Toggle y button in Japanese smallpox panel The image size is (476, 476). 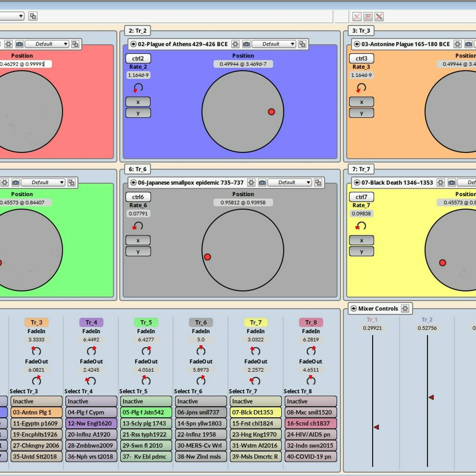138,251
